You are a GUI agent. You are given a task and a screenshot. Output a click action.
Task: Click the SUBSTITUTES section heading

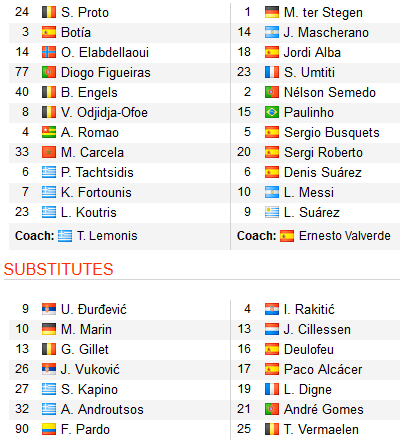pyautogui.click(x=59, y=269)
